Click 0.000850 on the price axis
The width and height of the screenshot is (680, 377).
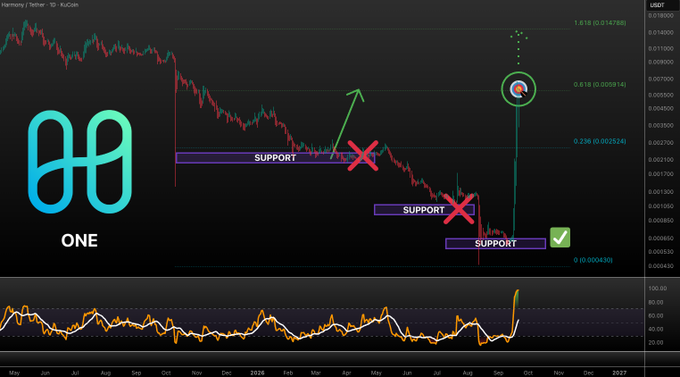(x=661, y=220)
